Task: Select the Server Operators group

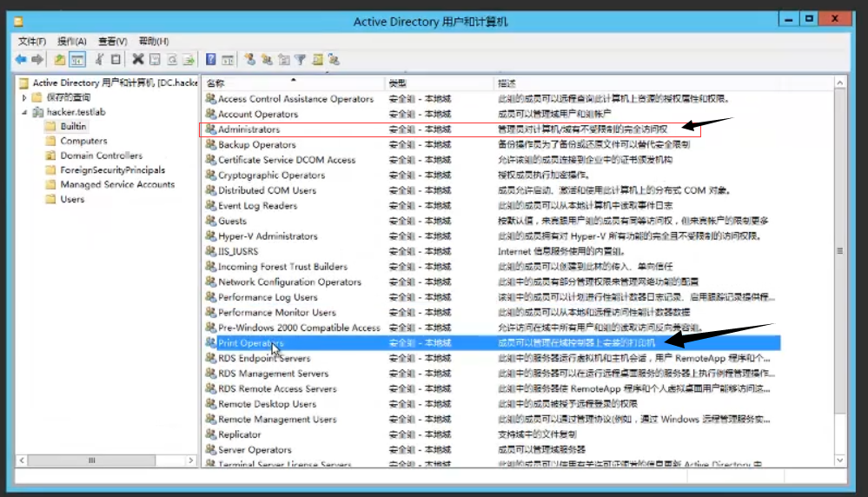Action: [255, 449]
